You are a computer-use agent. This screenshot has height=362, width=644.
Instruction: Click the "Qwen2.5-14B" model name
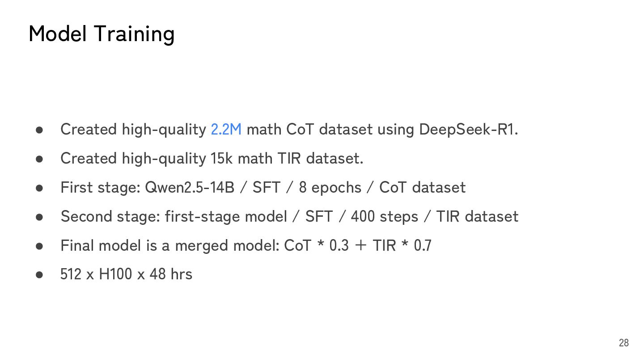[x=190, y=187]
